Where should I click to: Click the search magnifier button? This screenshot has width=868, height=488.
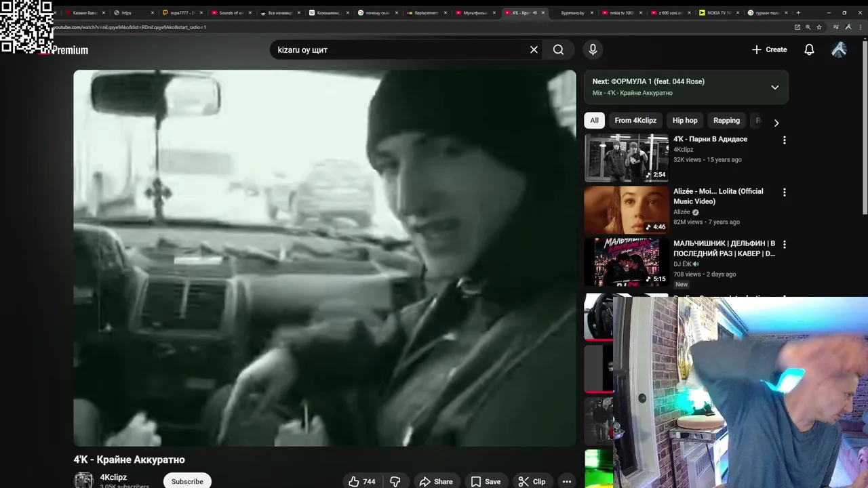[558, 49]
